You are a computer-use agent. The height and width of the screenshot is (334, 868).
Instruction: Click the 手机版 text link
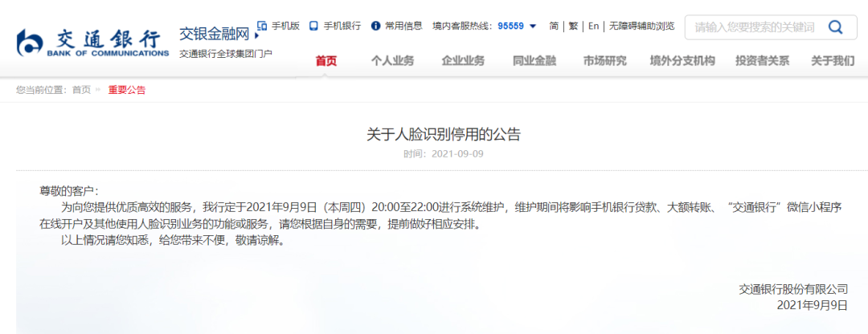tap(285, 26)
